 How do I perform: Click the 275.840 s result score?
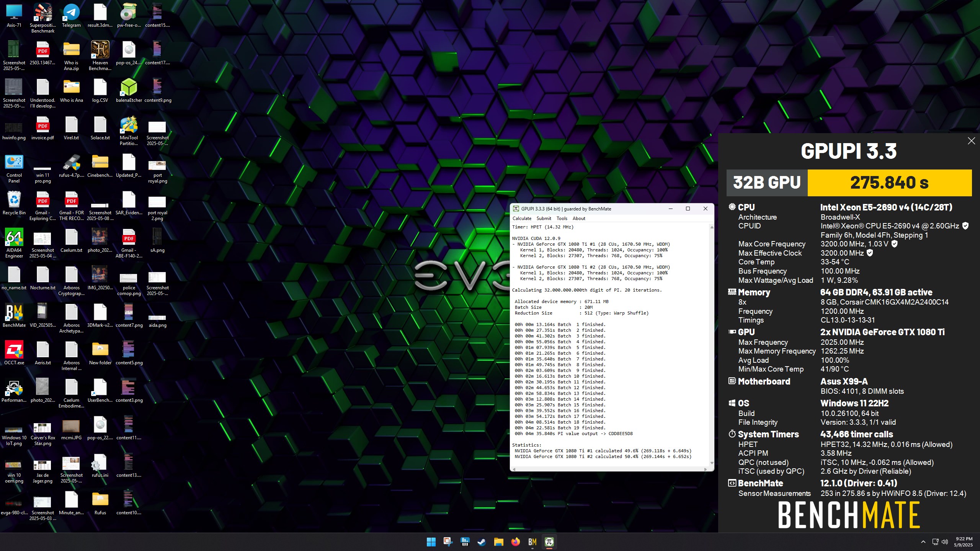tap(889, 183)
